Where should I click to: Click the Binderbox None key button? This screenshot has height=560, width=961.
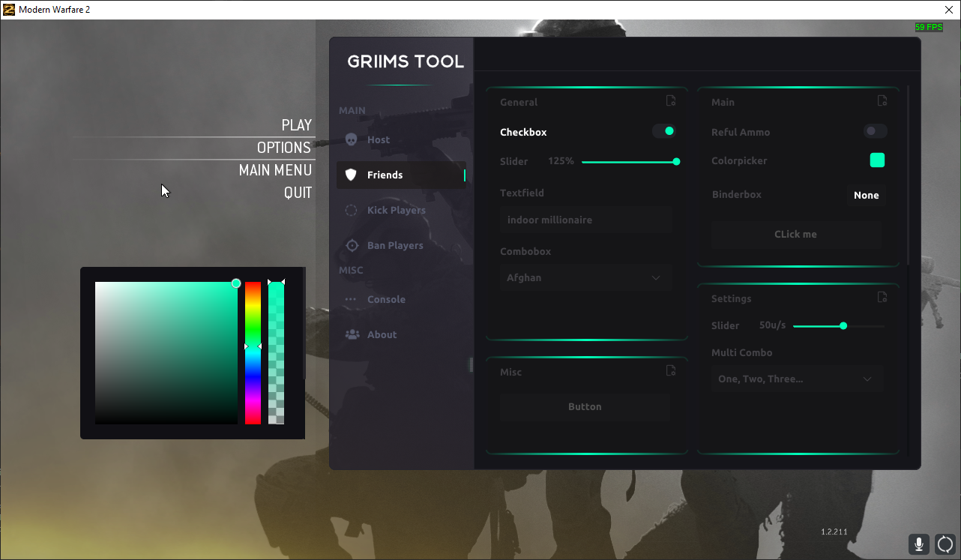pyautogui.click(x=867, y=195)
